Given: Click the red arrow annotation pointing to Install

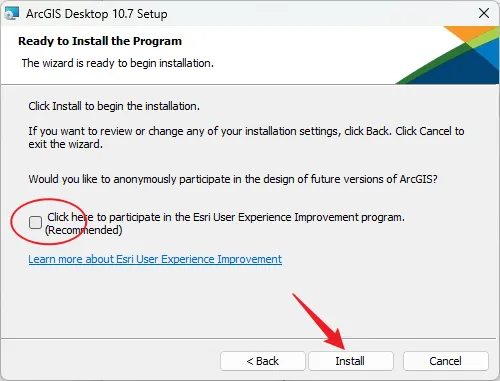Looking at the screenshot, I should [319, 321].
